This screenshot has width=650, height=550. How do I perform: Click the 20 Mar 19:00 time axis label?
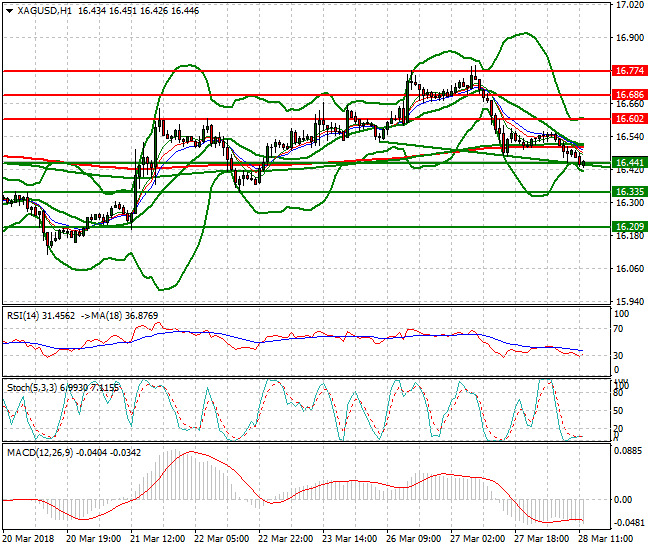coord(94,539)
